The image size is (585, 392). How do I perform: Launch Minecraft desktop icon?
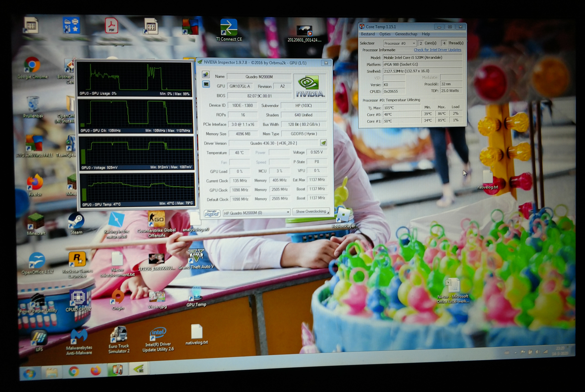click(36, 224)
